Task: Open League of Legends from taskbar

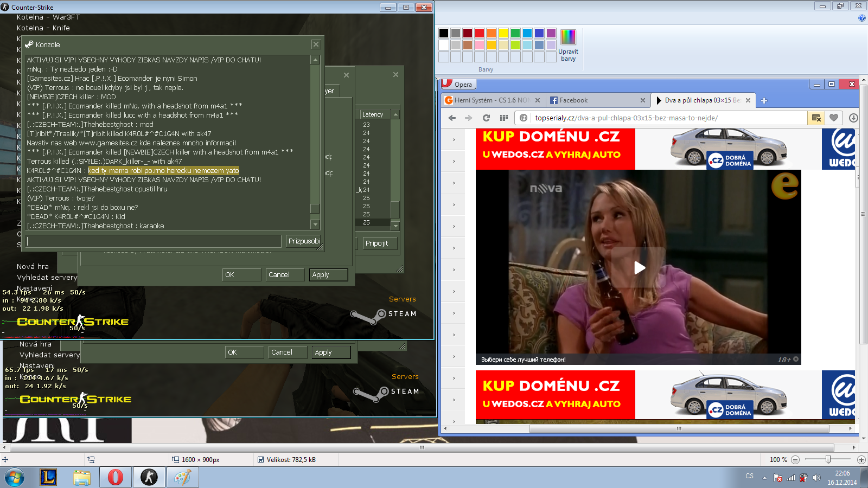Action: coord(48,477)
